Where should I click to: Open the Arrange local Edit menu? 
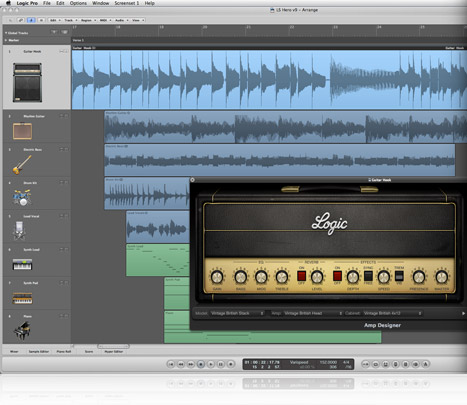55,20
